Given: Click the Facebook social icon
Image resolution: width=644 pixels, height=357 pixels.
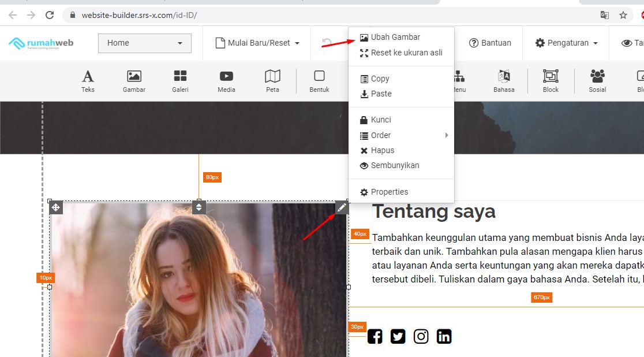Looking at the screenshot, I should click(375, 336).
